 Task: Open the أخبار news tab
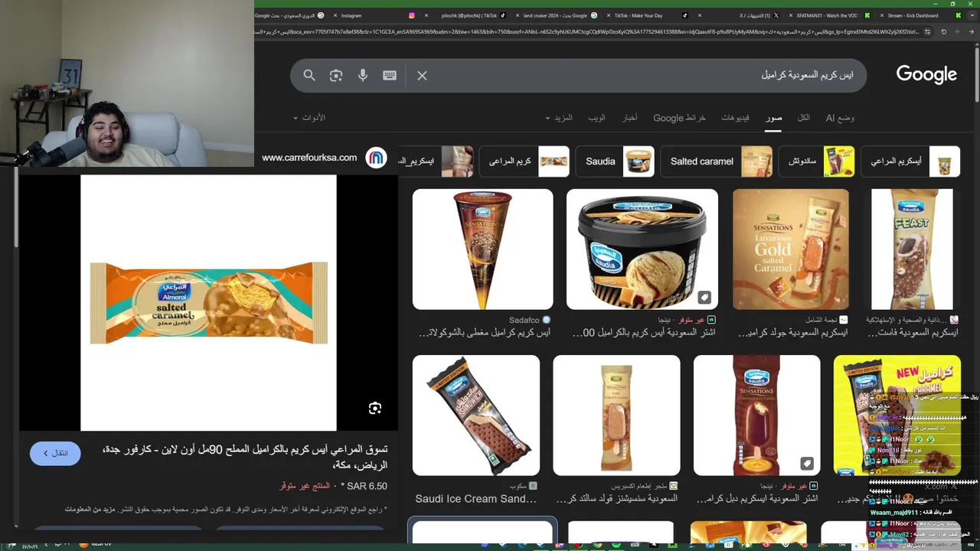(629, 118)
